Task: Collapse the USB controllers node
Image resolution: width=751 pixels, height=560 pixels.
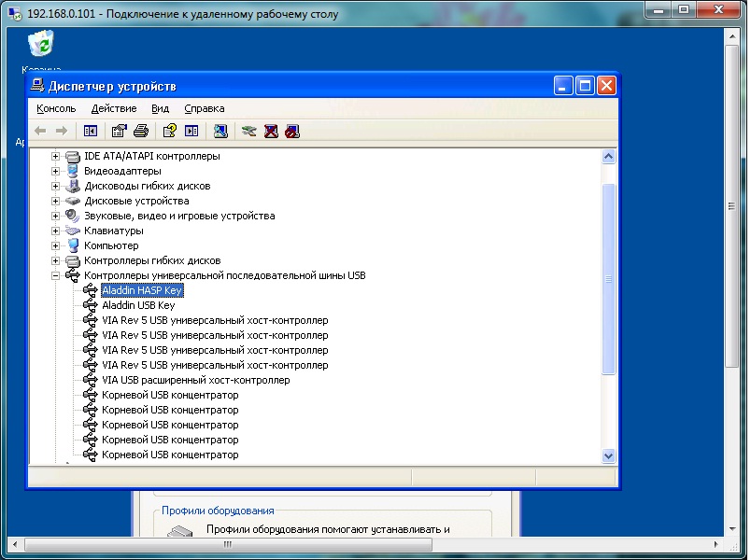Action: [x=55, y=275]
